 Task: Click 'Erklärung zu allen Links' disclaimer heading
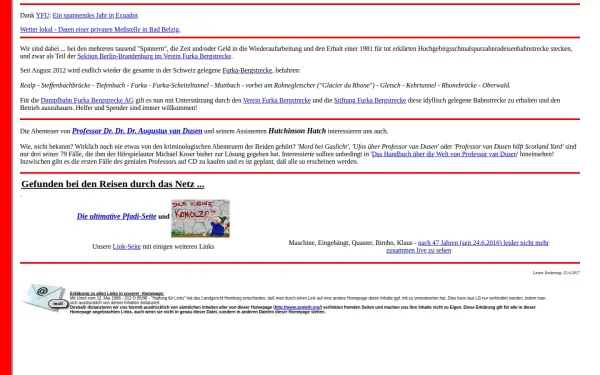point(117,293)
